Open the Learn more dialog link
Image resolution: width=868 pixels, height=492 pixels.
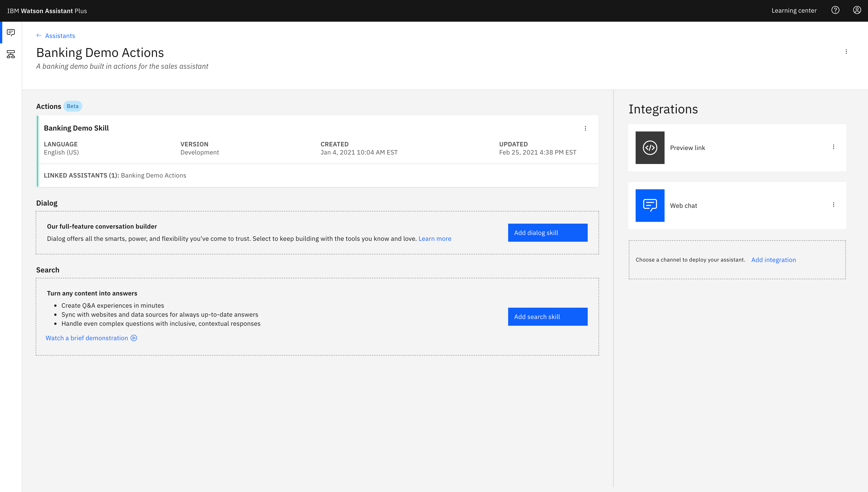434,239
